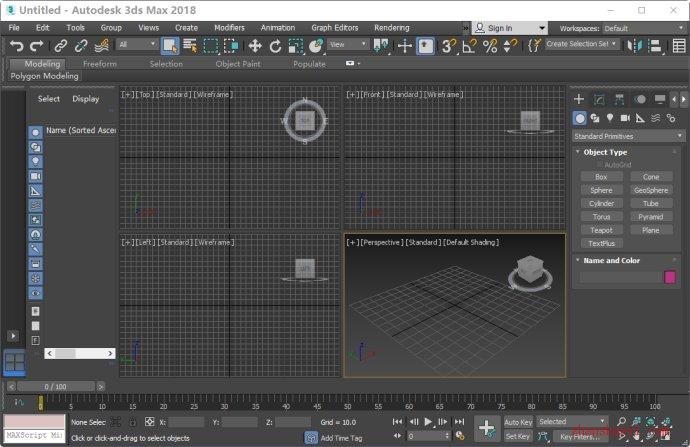Click the pink object color swatch
The height and width of the screenshot is (447, 690).
[x=670, y=277]
